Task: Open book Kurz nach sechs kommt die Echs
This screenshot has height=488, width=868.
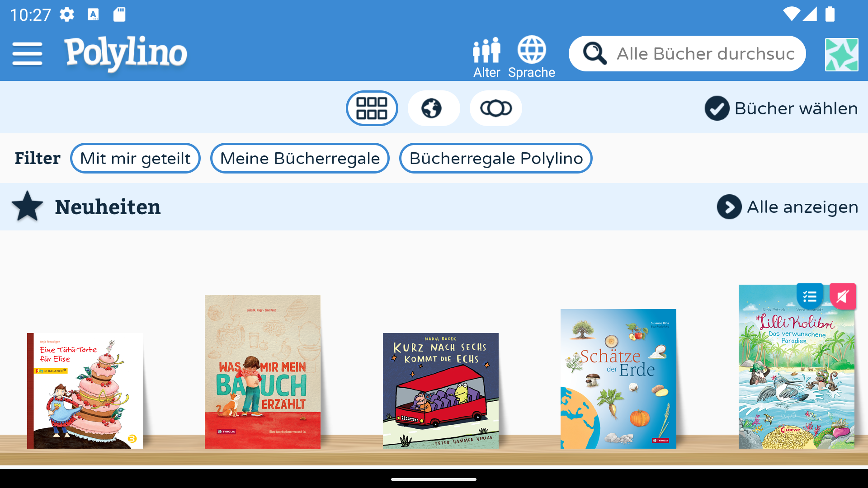Action: [441, 391]
